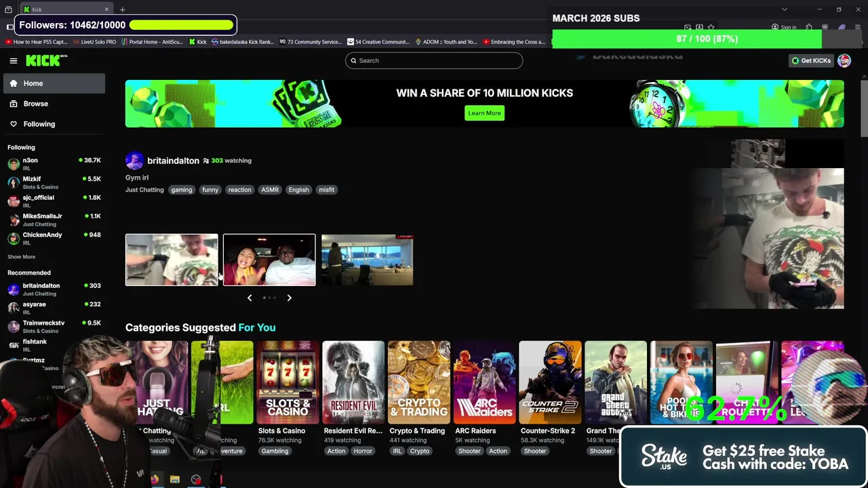Click the search magnifier icon
This screenshot has height=488, width=868.
point(353,61)
